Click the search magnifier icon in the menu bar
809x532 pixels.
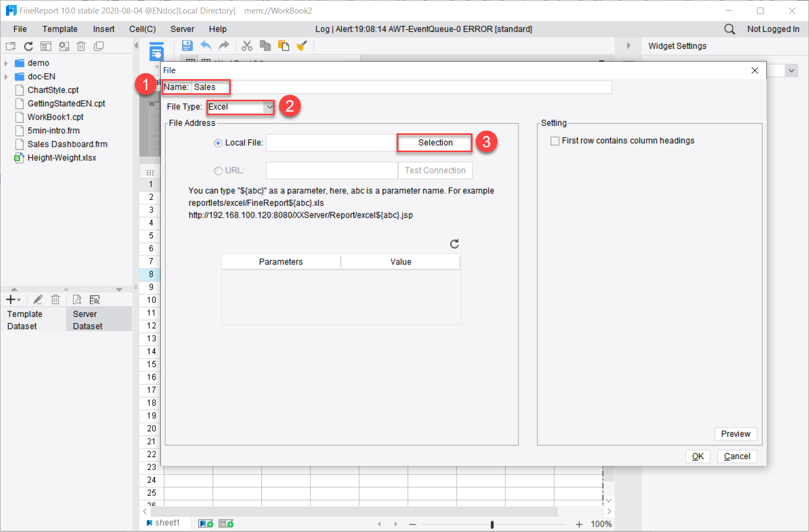pos(730,29)
